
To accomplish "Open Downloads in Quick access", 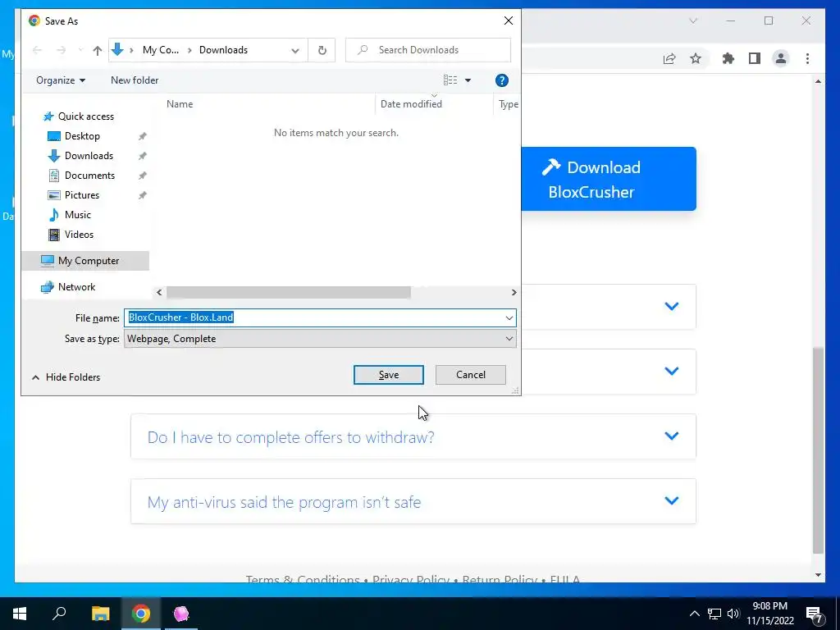I will click(89, 156).
